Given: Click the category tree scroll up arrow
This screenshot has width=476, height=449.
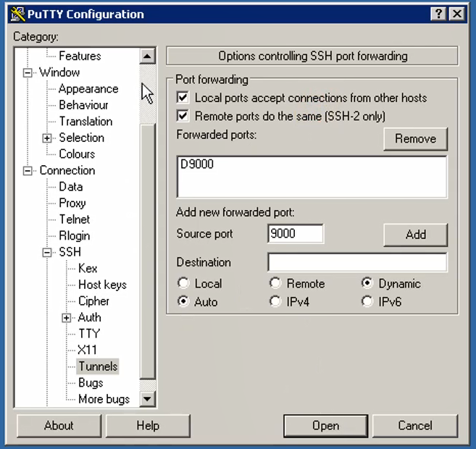Looking at the screenshot, I should click(x=147, y=56).
